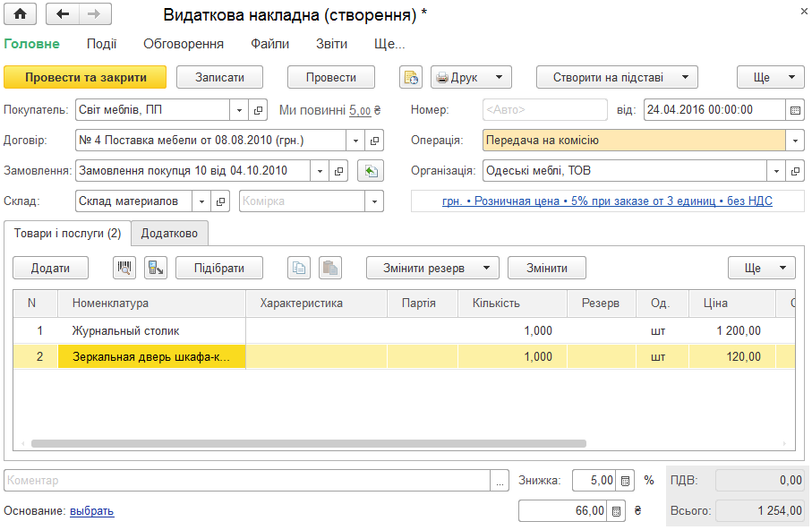Open document movements report icon beside Друк
The width and height of the screenshot is (812, 530).
click(x=411, y=77)
